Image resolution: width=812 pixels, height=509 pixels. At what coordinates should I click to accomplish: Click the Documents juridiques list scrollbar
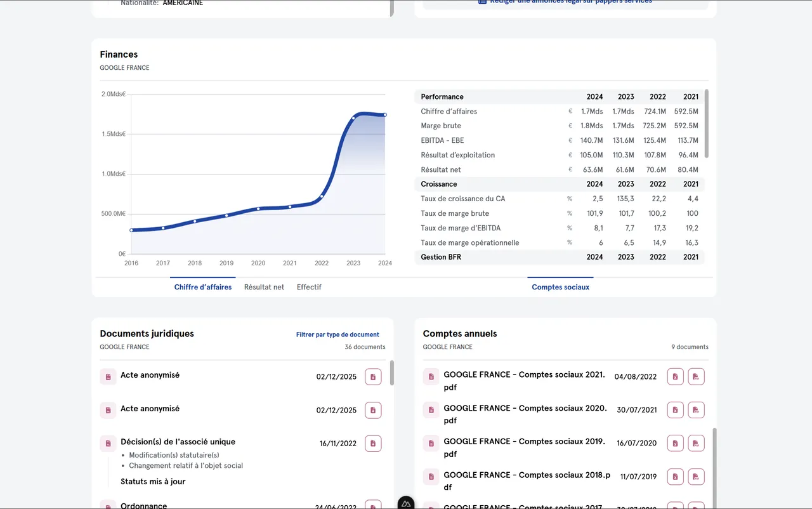[391, 373]
